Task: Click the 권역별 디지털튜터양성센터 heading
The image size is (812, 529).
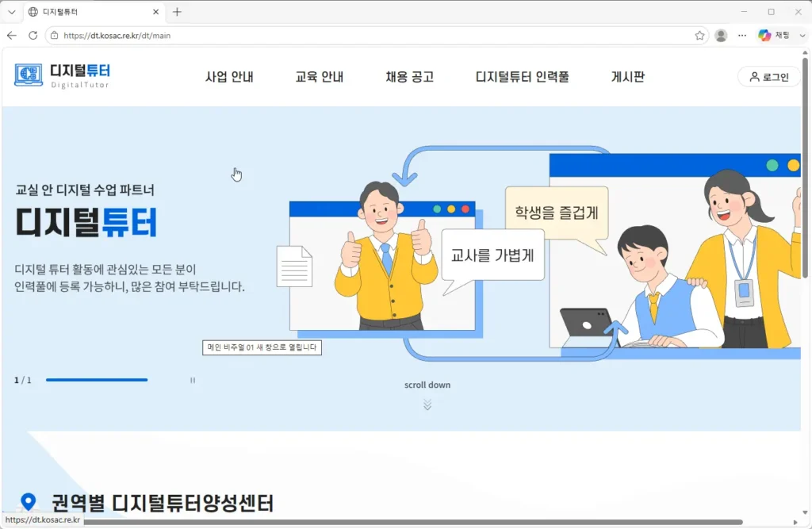Action: point(162,503)
